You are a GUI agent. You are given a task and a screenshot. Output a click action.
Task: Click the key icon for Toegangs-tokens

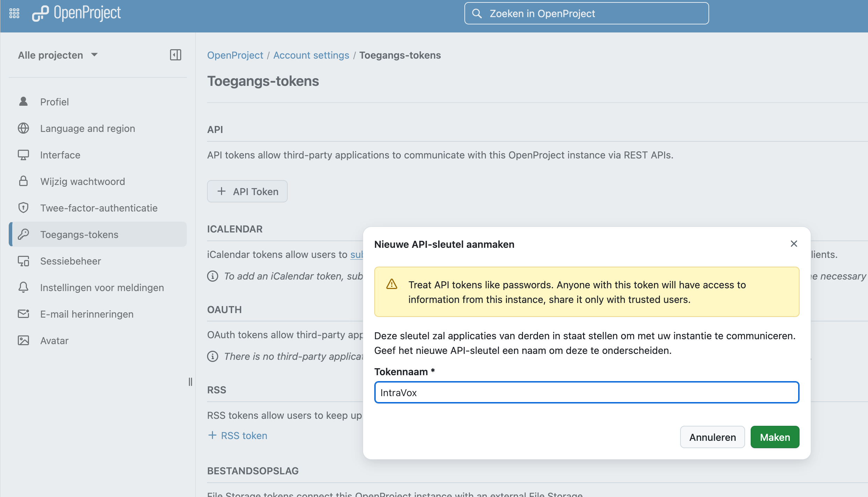coord(23,234)
